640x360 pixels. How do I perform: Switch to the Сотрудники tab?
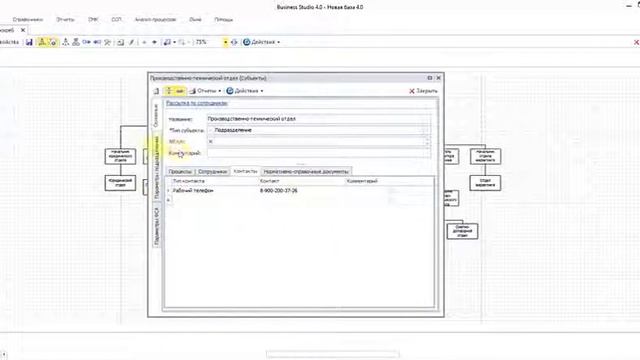coord(212,171)
